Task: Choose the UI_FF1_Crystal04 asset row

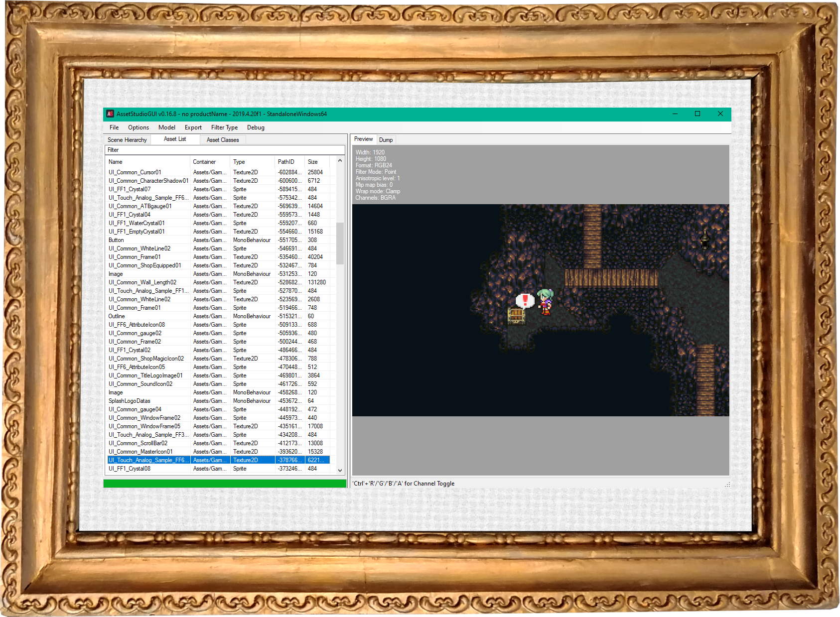Action: [218, 215]
